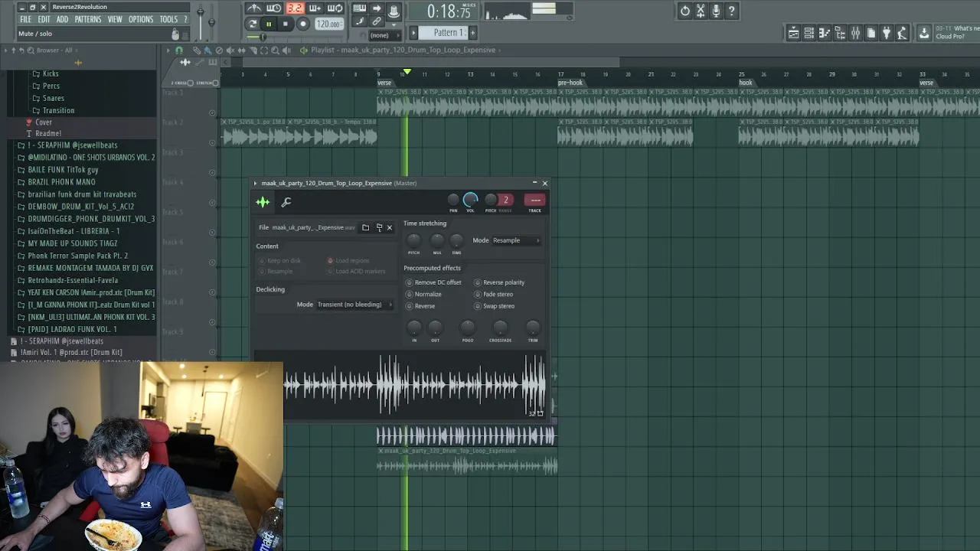The width and height of the screenshot is (980, 551).
Task: Toggle the 3.2 countdown before recording
Action: (x=295, y=8)
